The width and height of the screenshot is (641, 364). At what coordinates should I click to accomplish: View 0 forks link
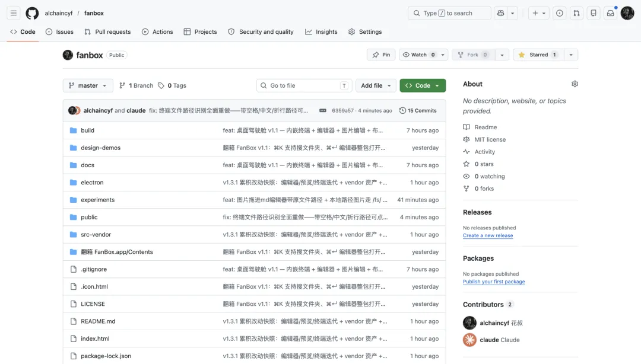point(478,189)
